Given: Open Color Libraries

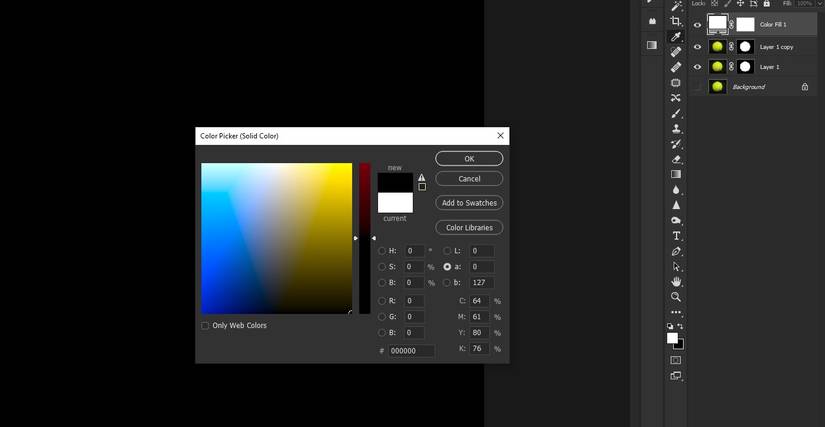Looking at the screenshot, I should click(469, 228).
